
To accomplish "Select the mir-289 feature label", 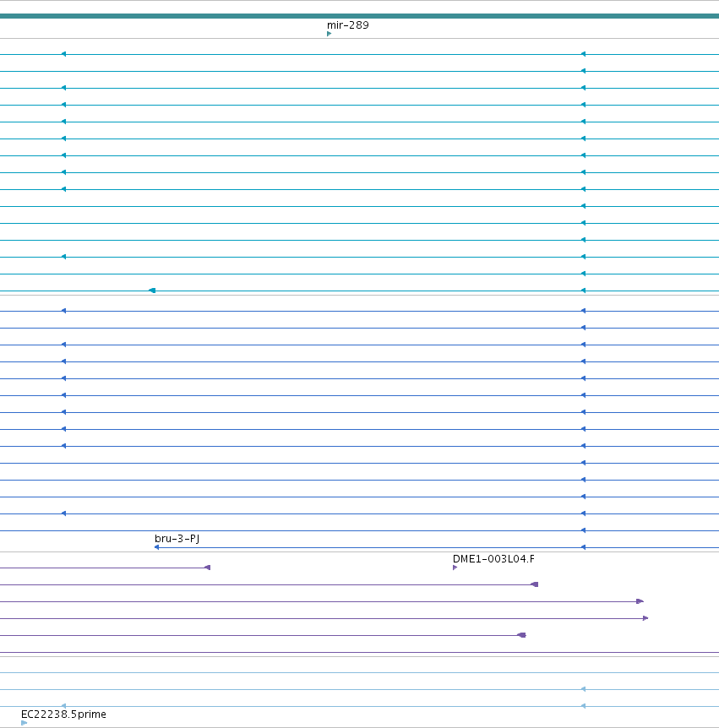I will coord(348,25).
